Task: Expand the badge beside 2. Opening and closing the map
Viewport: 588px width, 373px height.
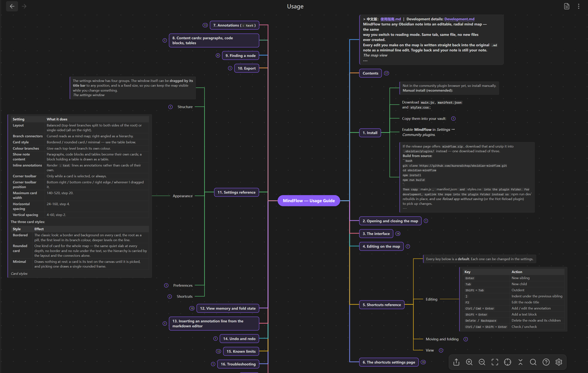Action: (x=426, y=221)
